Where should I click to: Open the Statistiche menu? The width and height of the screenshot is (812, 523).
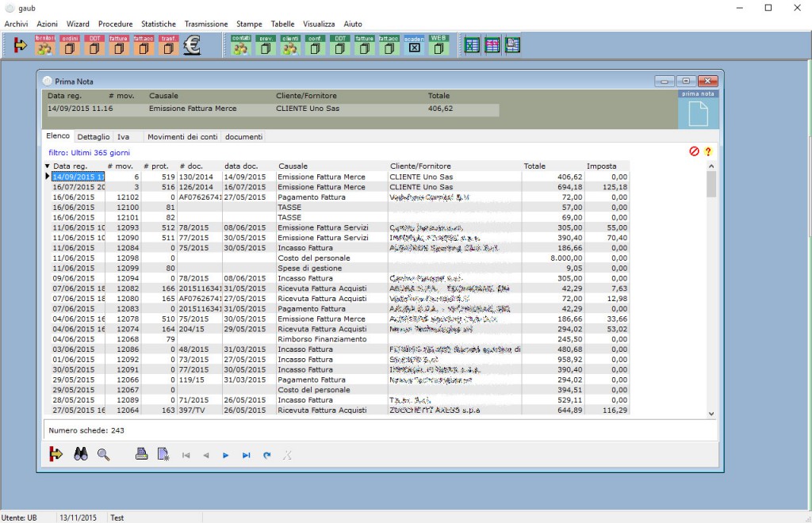(159, 25)
